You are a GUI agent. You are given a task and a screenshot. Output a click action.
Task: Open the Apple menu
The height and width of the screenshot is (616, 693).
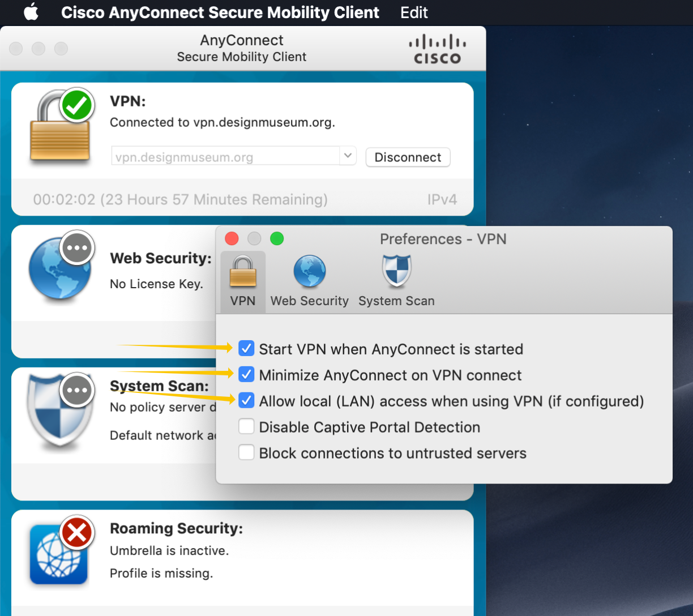click(x=31, y=12)
